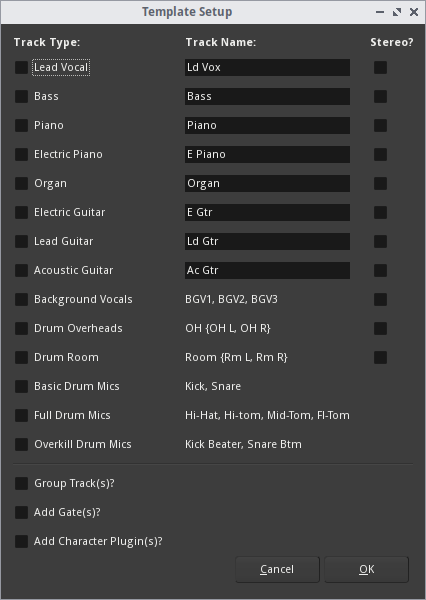
Task: Check the Electric Piano track option
Action: 21,154
